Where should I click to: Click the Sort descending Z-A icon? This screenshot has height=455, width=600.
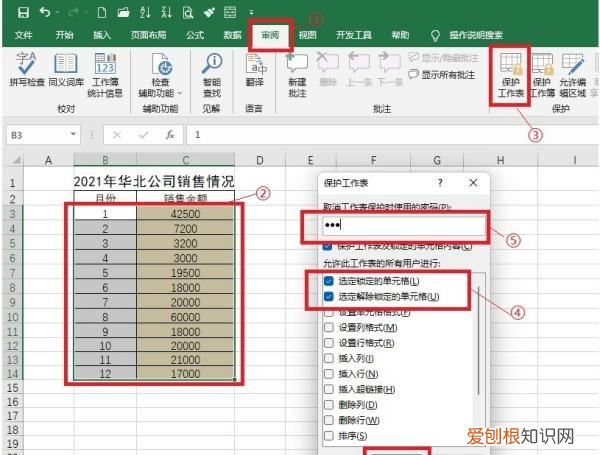(x=166, y=13)
